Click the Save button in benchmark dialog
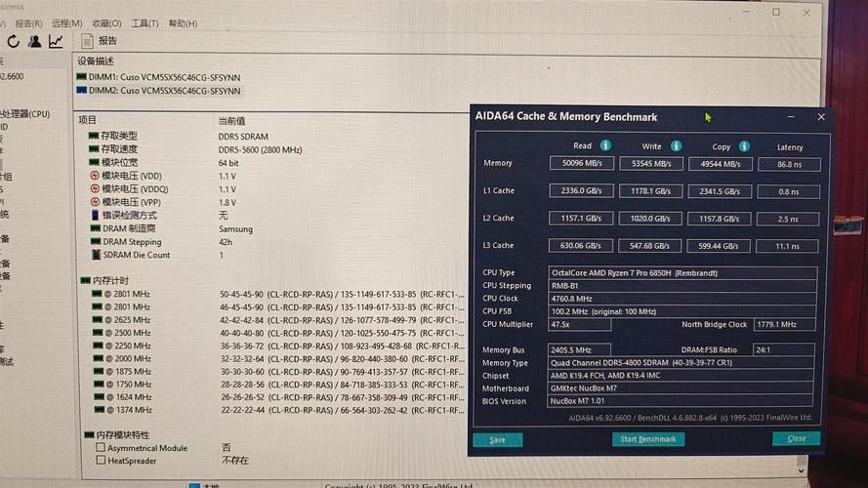 pyautogui.click(x=497, y=440)
